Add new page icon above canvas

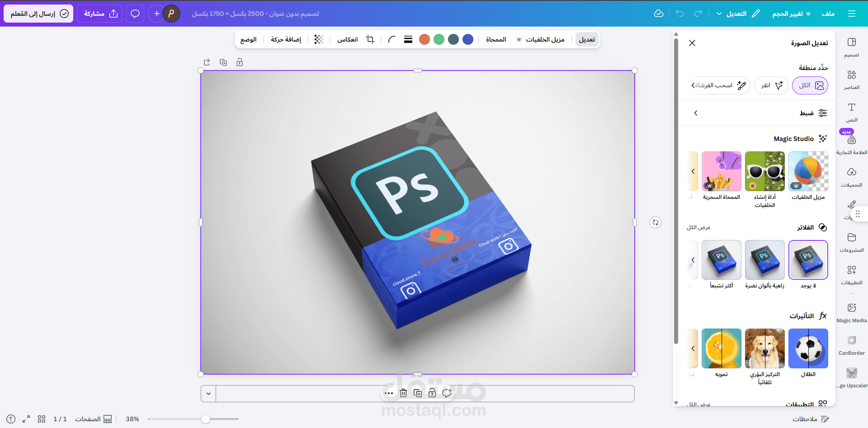[207, 62]
